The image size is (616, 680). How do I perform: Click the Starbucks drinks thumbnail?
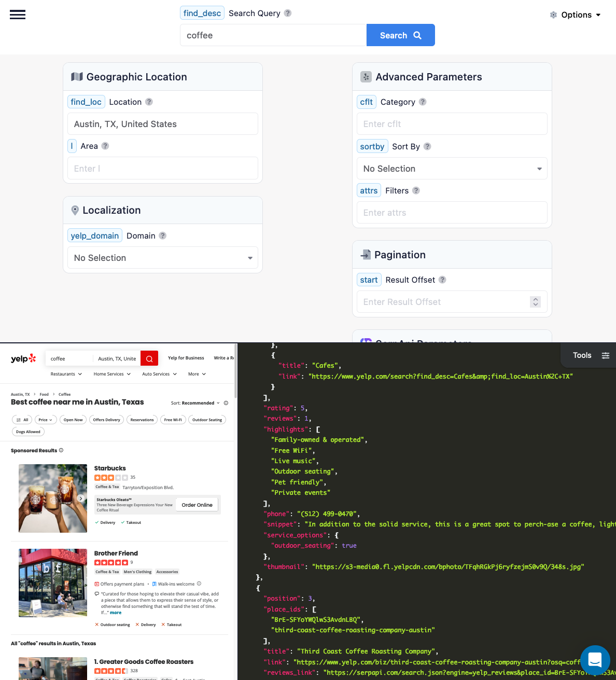click(53, 498)
